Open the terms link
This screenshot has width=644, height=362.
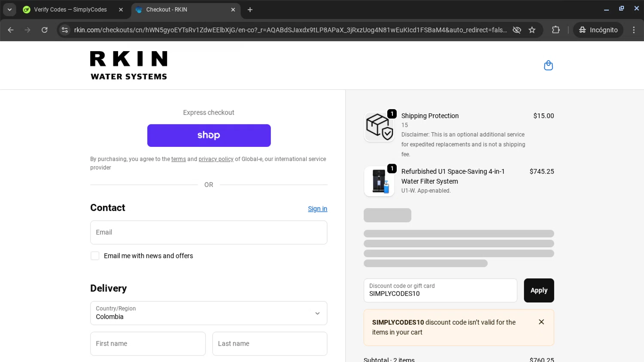179,159
